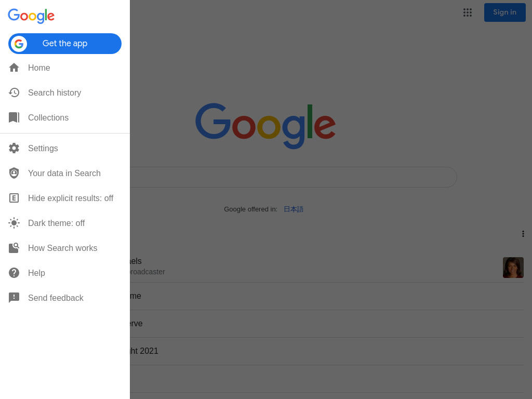The image size is (532, 399).
Task: Click the Settings gear icon
Action: pos(14,148)
